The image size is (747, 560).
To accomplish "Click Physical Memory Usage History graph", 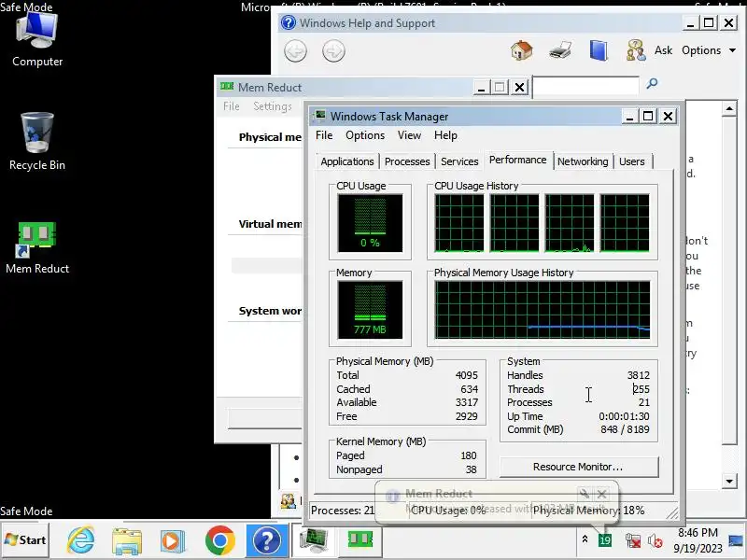I will (543, 310).
